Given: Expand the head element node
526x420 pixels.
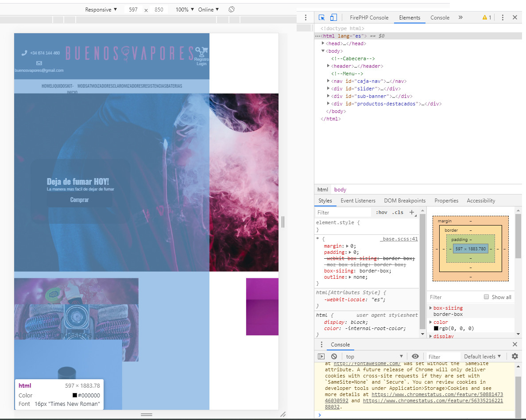Looking at the screenshot, I should point(323,43).
